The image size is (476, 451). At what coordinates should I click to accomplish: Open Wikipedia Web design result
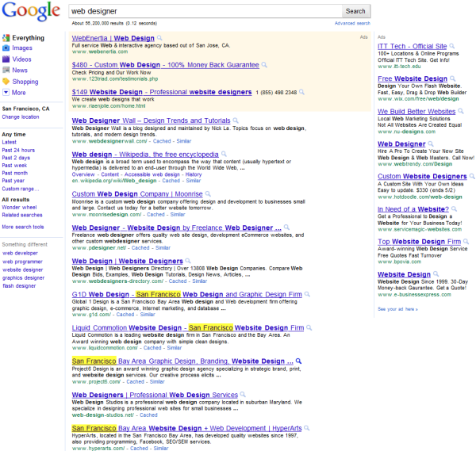(145, 154)
